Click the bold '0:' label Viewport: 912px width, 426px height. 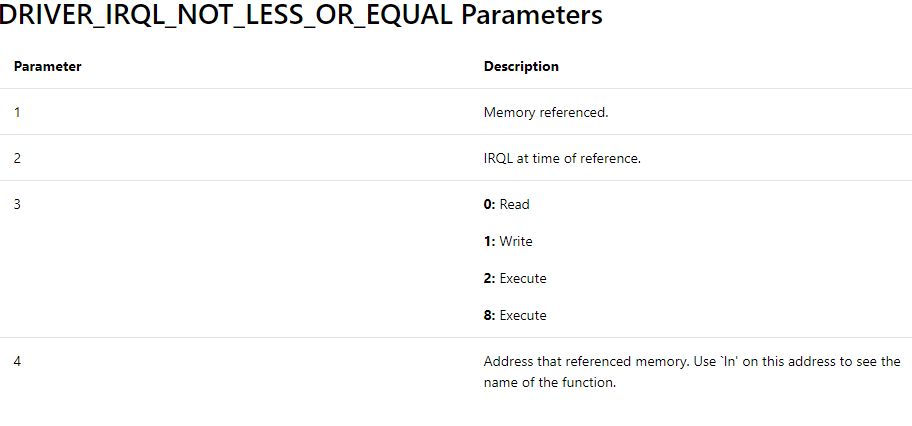coord(490,204)
